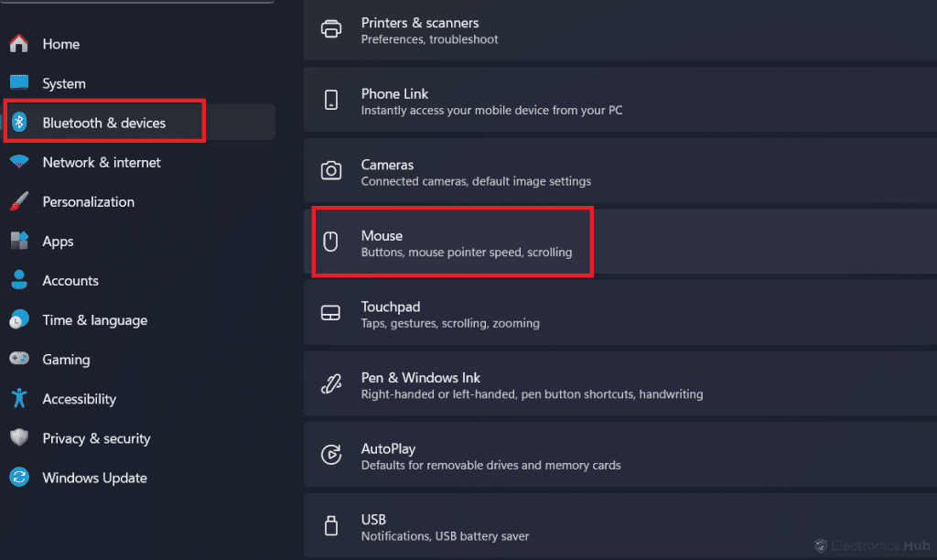Open USB notifications settings

tap(374, 526)
